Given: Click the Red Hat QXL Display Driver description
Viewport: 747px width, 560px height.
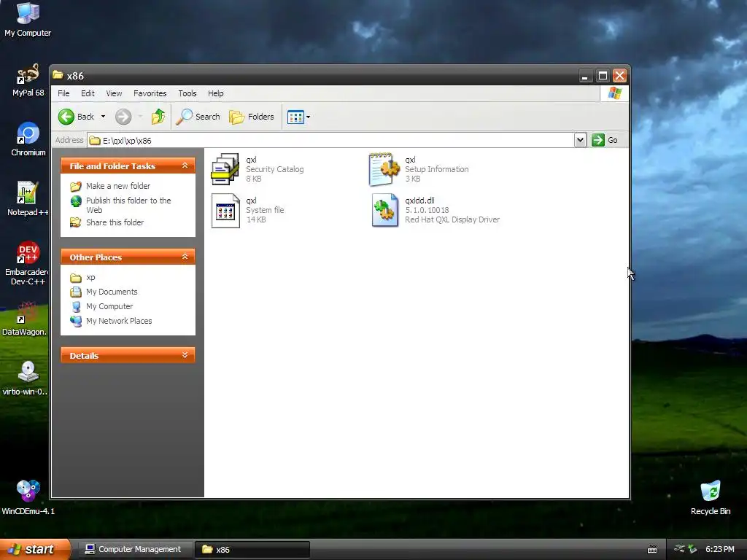Looking at the screenshot, I should point(452,219).
